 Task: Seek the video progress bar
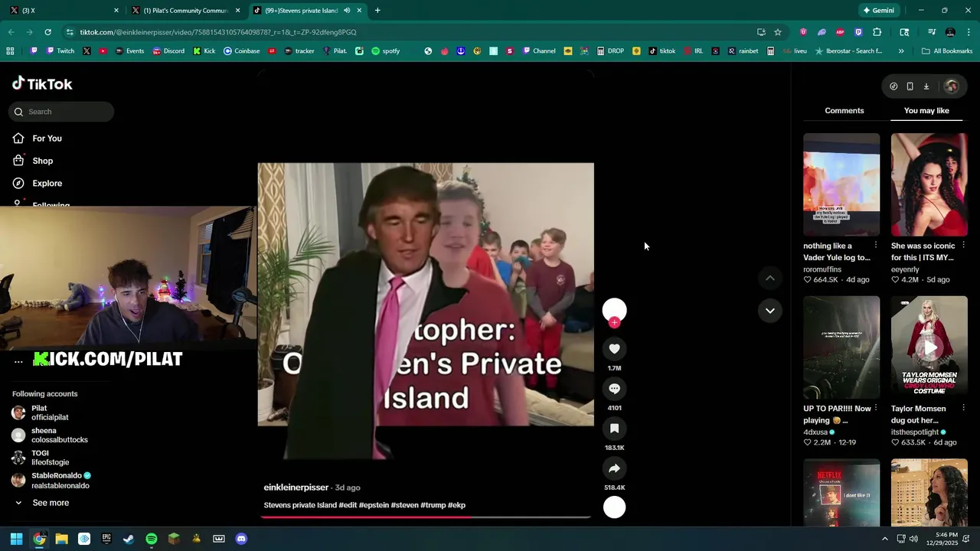(425, 517)
